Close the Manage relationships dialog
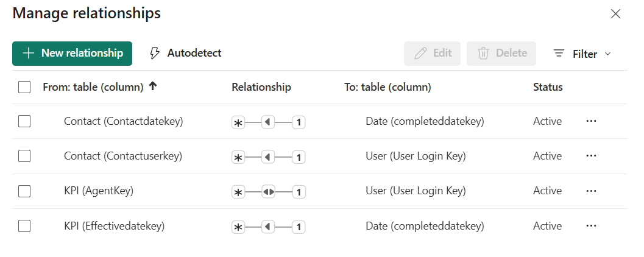This screenshot has width=644, height=257. pyautogui.click(x=615, y=14)
